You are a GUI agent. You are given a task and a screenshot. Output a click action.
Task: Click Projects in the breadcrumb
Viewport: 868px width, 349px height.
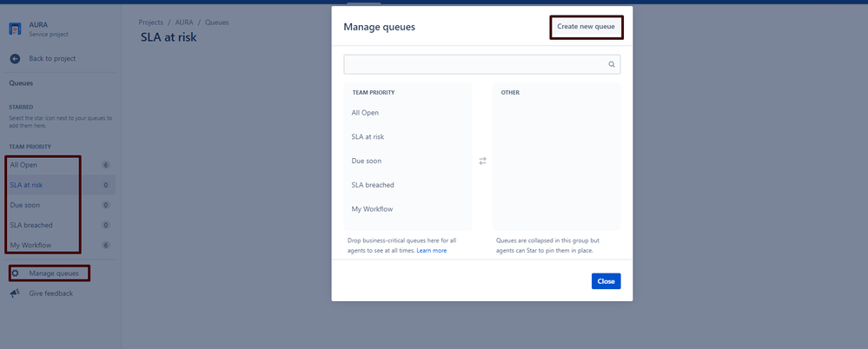[151, 23]
